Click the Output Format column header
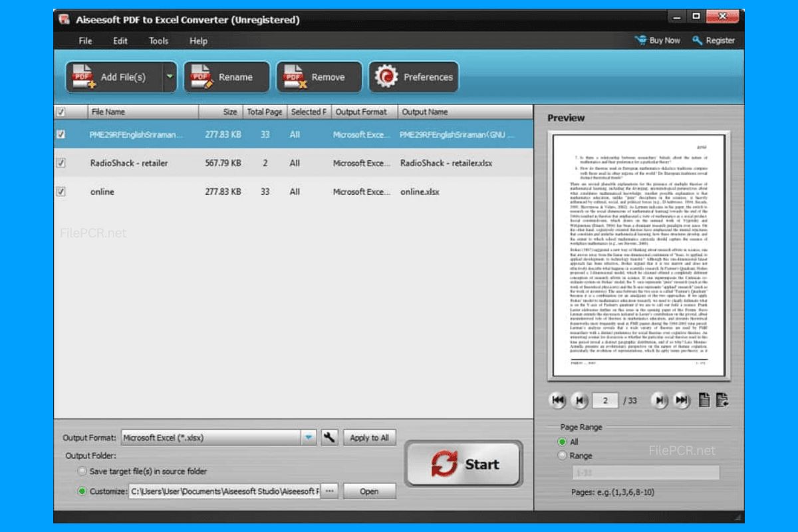Image resolution: width=798 pixels, height=532 pixels. (364, 112)
